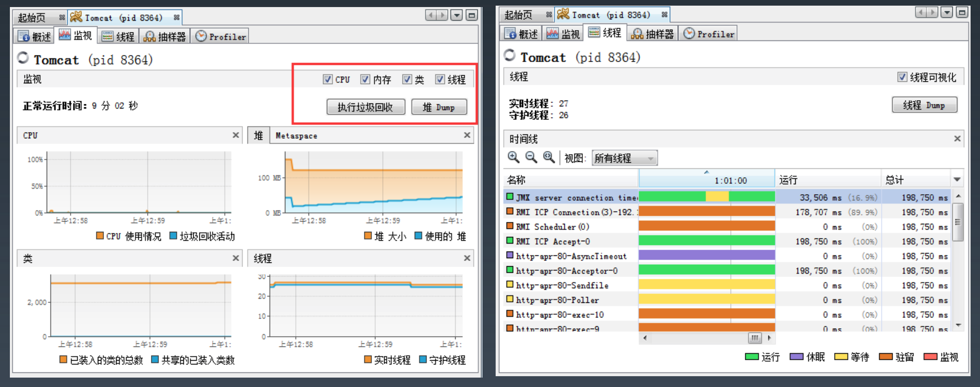This screenshot has width=980, height=387.
Task: Open 抽样器 tab in left window
Action: point(165,36)
